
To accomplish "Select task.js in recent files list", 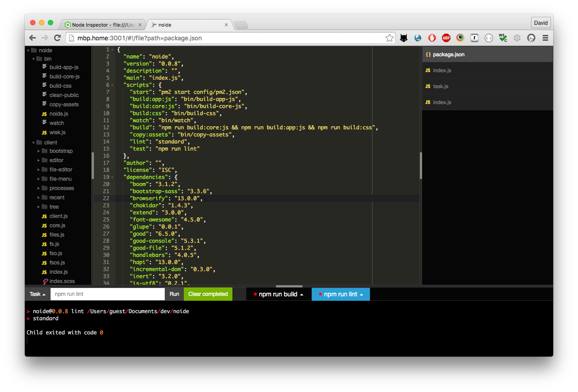I will tap(487, 86).
